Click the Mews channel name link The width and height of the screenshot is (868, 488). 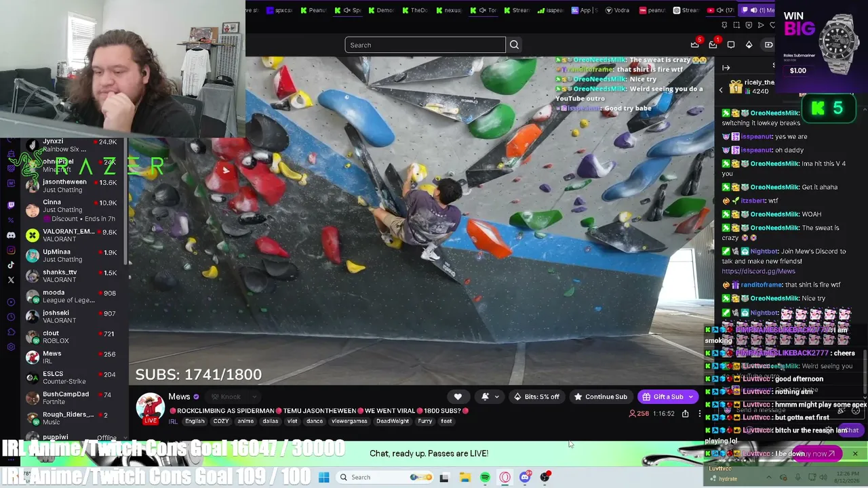179,396
